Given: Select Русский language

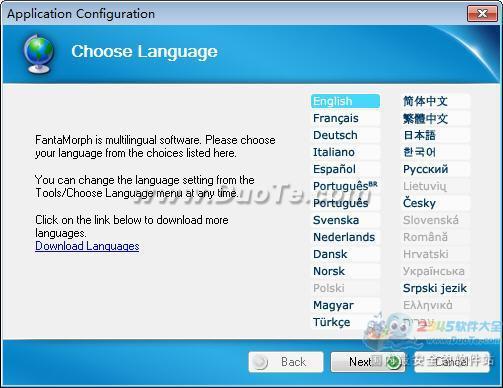Looking at the screenshot, I should coord(435,169).
